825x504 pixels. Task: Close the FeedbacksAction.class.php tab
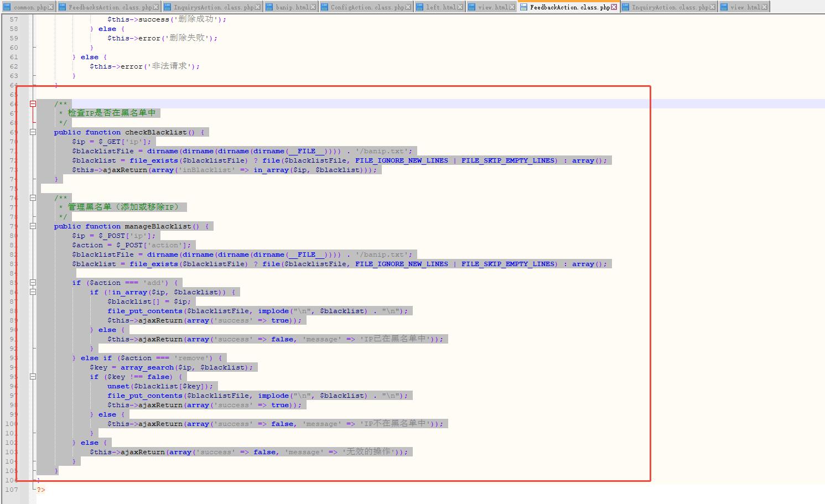pyautogui.click(x=155, y=7)
